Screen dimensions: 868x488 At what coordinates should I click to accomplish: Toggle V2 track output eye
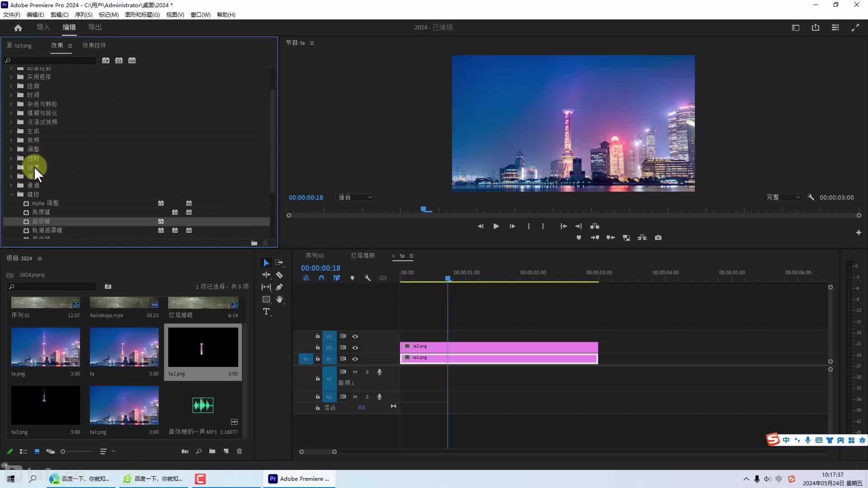[x=355, y=347]
